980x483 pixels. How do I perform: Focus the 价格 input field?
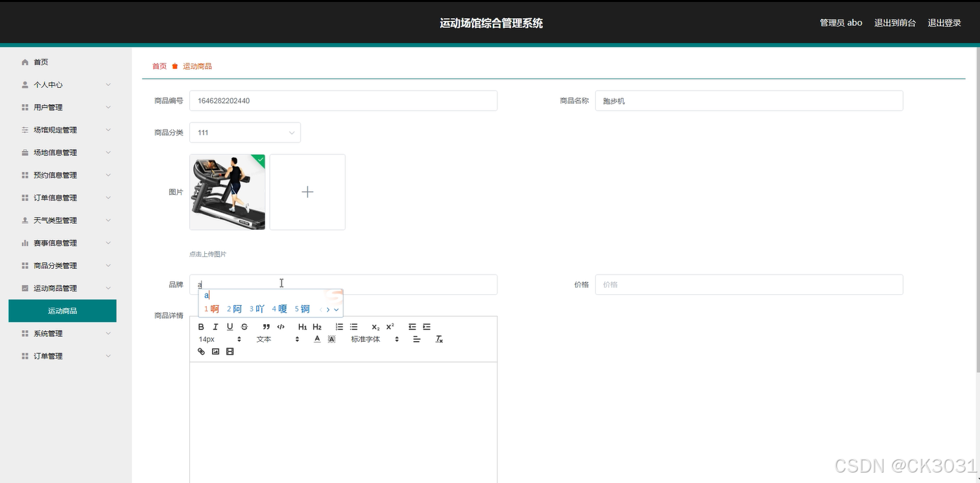[749, 284]
